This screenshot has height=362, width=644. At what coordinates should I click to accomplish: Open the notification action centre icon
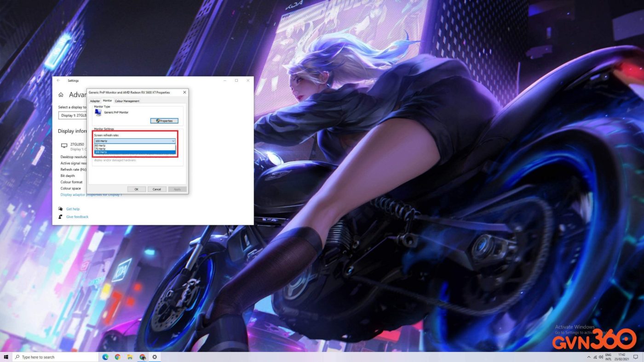coord(636,357)
